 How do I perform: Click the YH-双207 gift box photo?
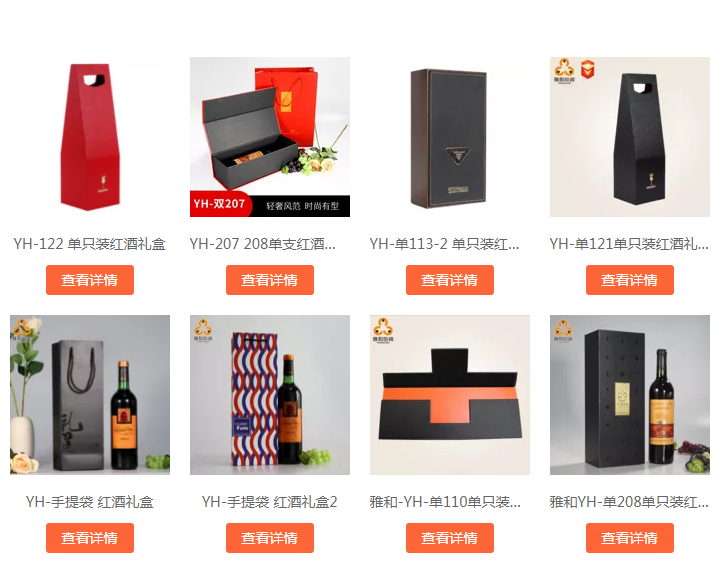click(270, 137)
